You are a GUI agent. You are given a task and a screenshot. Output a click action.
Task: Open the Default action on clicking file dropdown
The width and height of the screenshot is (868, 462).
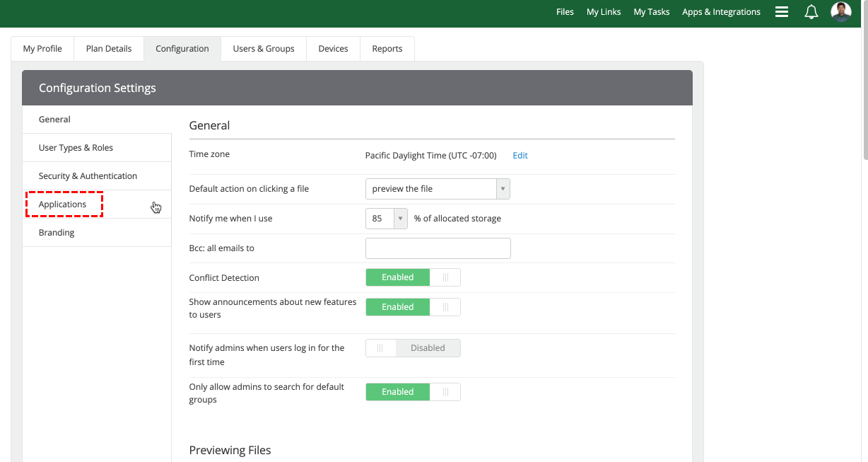pyautogui.click(x=438, y=189)
